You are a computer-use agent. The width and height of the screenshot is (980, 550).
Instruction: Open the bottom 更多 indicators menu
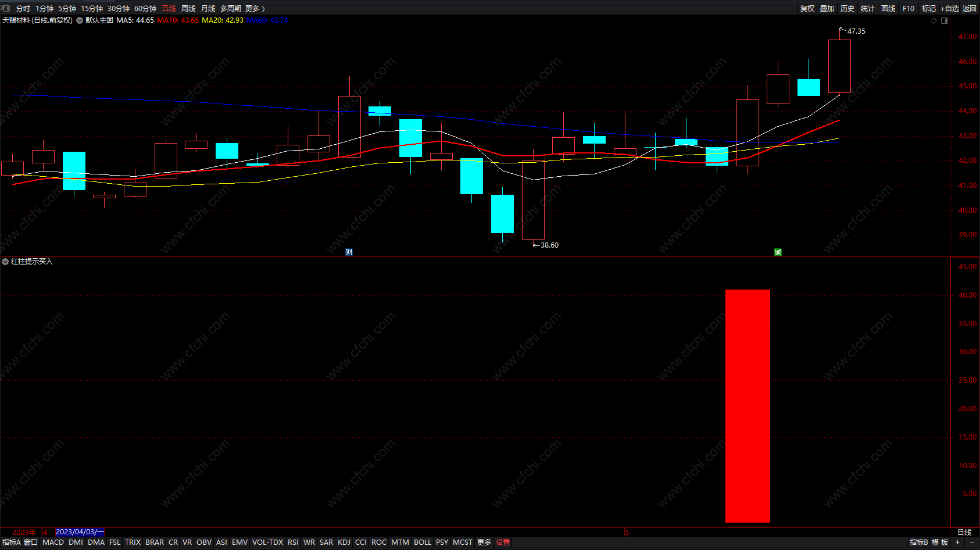tap(484, 542)
